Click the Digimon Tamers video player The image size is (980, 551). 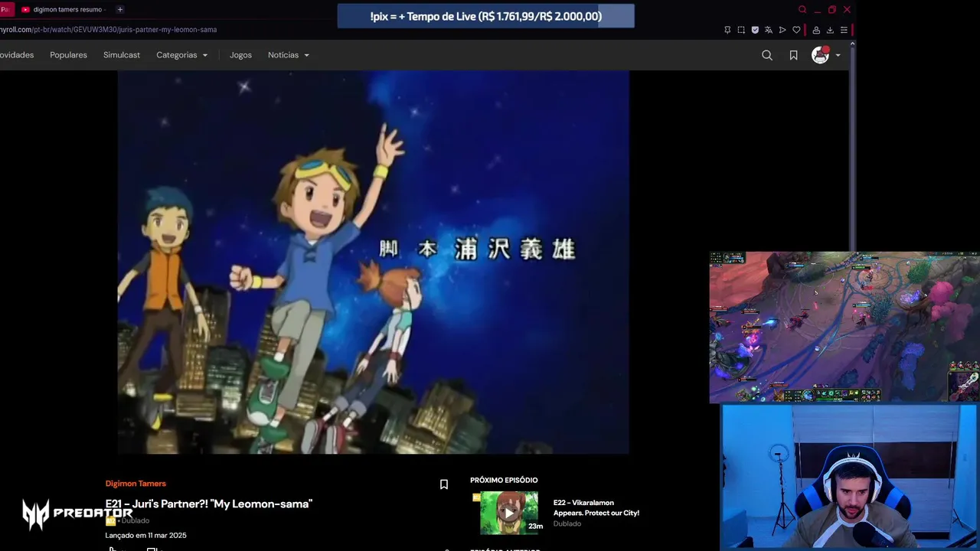click(374, 262)
